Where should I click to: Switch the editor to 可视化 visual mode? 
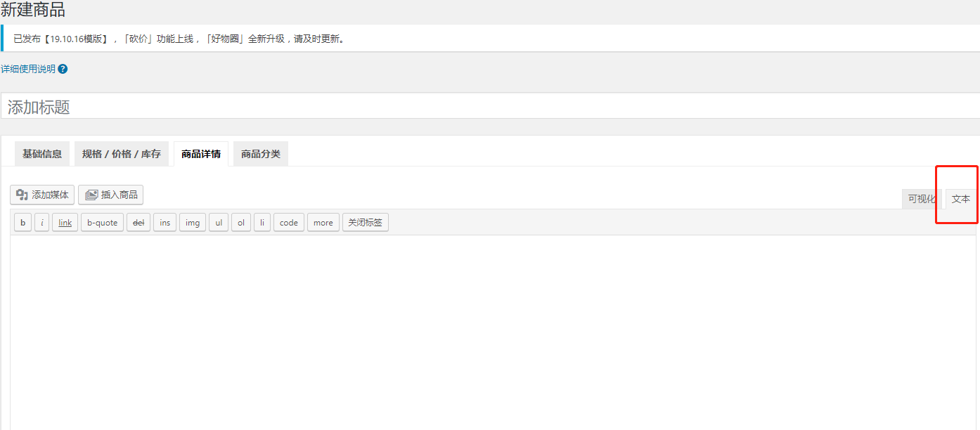point(921,199)
